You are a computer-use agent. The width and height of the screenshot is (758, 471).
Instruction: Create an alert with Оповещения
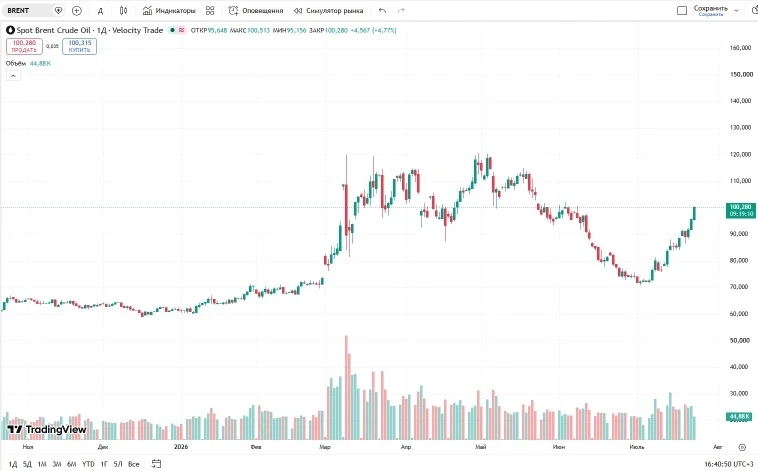click(x=256, y=10)
